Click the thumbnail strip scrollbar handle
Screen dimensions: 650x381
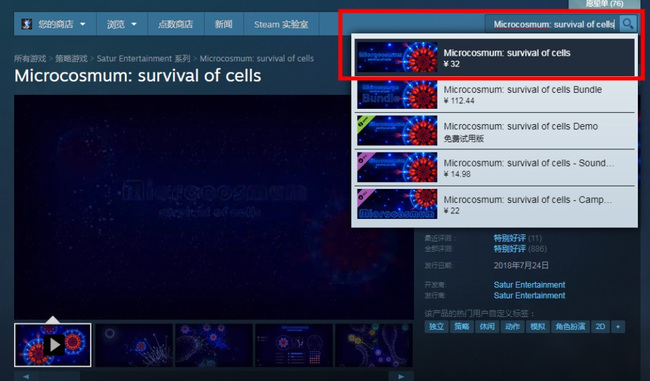60,376
